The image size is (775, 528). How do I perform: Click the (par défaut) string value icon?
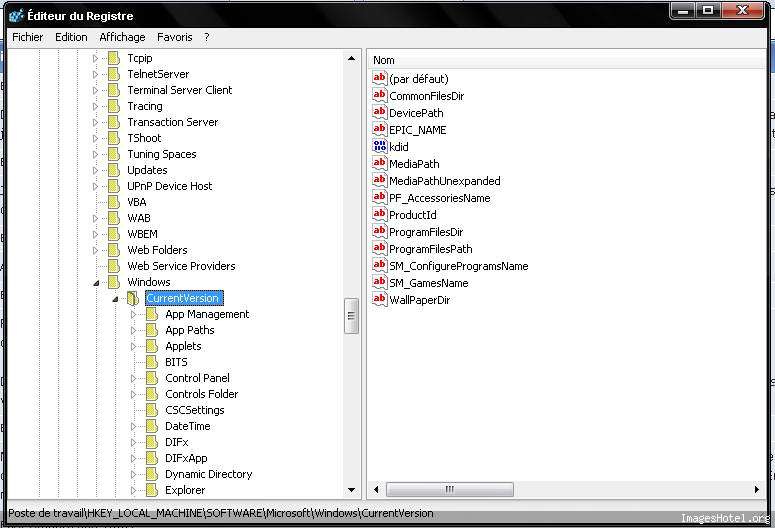point(380,78)
